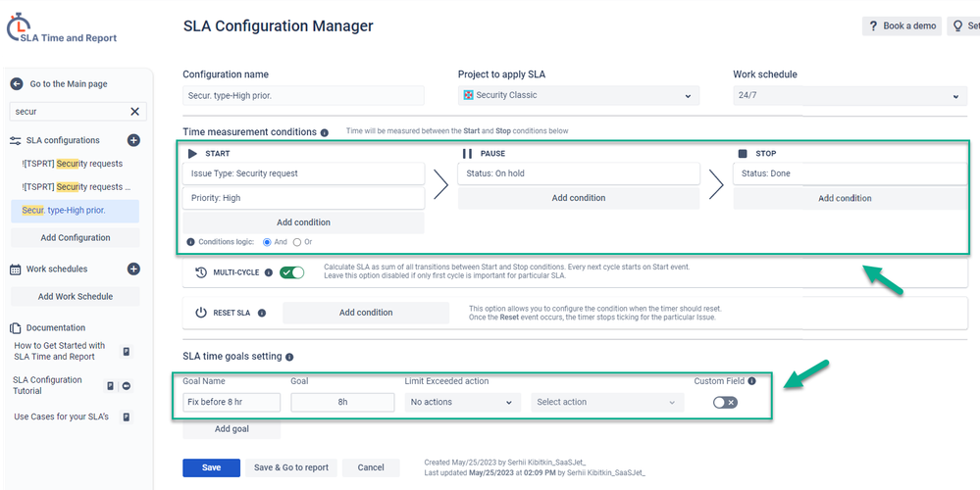Screen dimensions: 980x490
Task: Click the Book a demo button
Action: pyautogui.click(x=902, y=26)
